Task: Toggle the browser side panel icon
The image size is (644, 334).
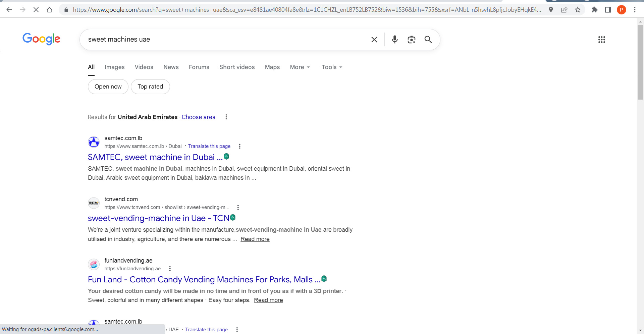Action: click(x=608, y=10)
